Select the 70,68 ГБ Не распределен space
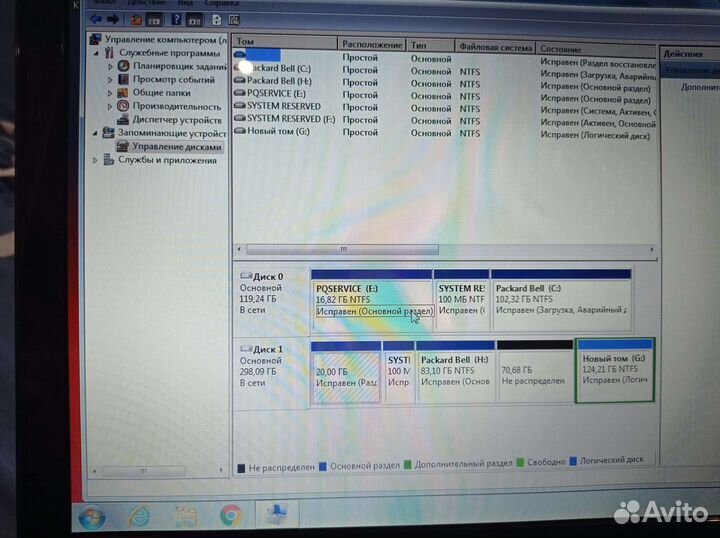 point(535,371)
